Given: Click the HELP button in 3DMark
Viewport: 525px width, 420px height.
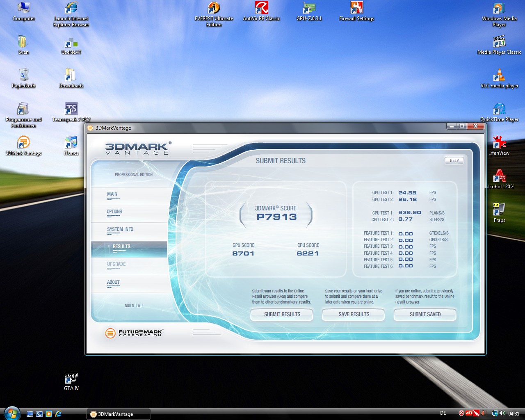Looking at the screenshot, I should pos(454,161).
